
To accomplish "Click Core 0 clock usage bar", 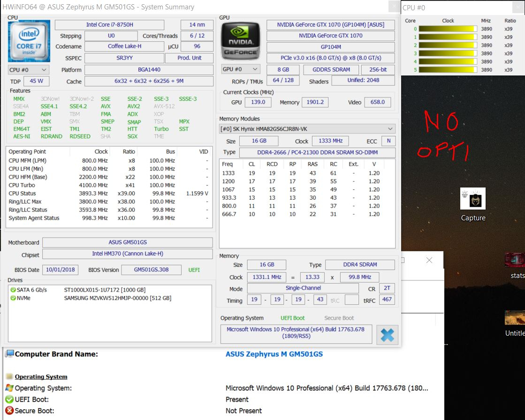I will (448, 29).
